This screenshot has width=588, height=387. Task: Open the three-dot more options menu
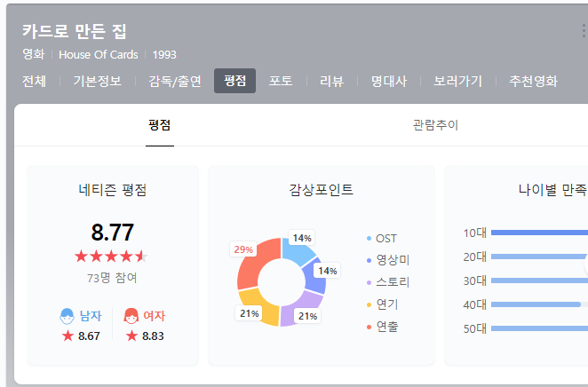(584, 31)
